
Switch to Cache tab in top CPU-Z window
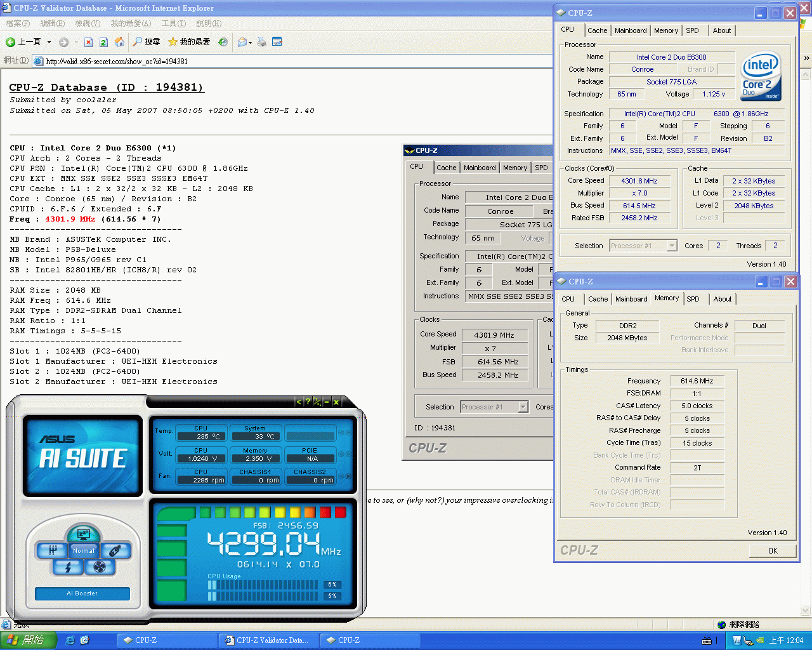click(597, 30)
